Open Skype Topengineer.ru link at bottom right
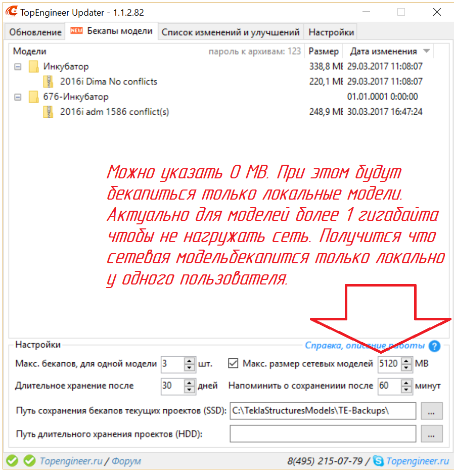This screenshot has width=454, height=476. click(x=418, y=461)
